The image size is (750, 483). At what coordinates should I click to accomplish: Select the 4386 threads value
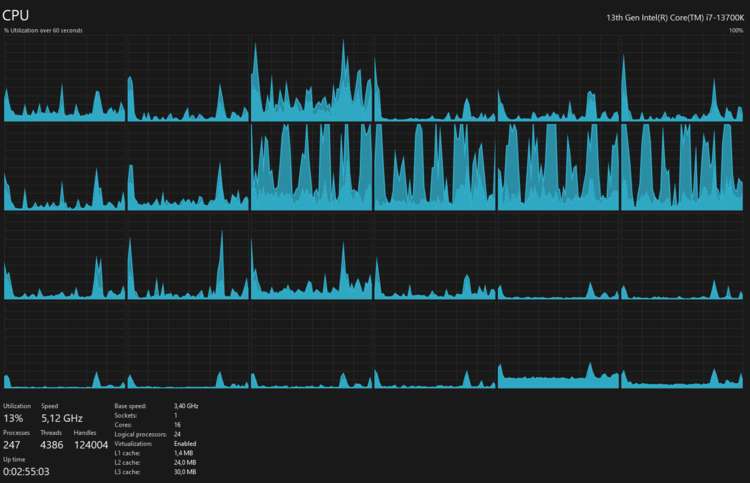[52, 445]
